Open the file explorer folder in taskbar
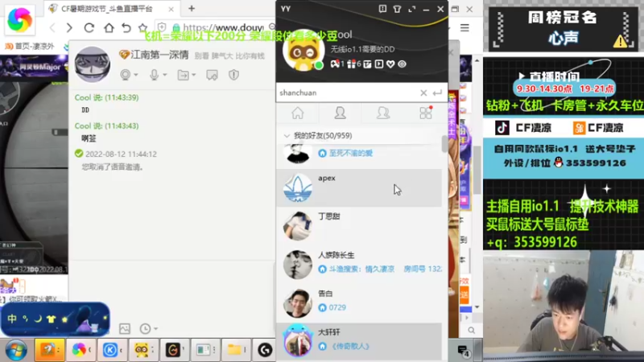The height and width of the screenshot is (362, 644). [236, 350]
